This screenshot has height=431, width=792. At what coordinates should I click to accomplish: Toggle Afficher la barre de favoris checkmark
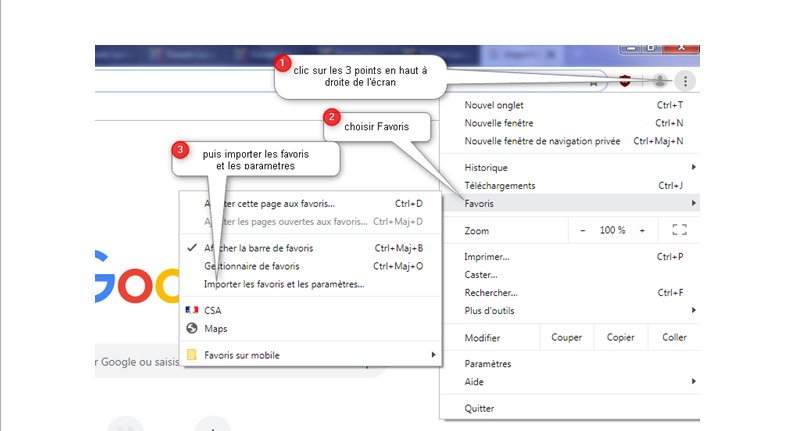coord(191,248)
